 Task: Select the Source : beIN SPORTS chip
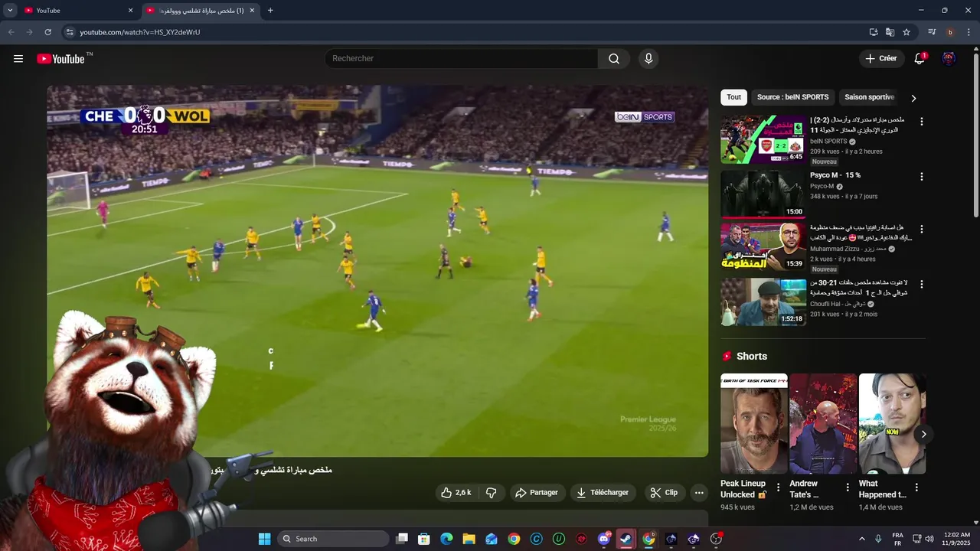coord(792,97)
